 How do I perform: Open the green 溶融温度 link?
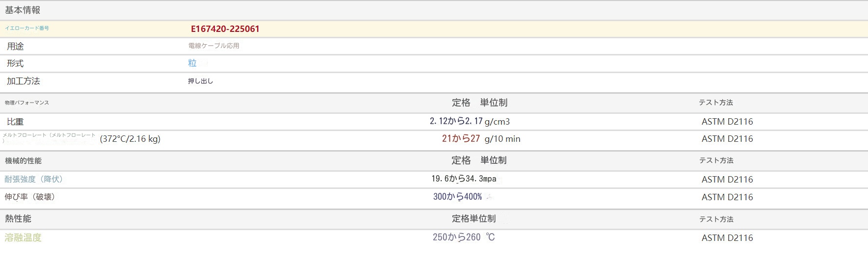coord(23,237)
